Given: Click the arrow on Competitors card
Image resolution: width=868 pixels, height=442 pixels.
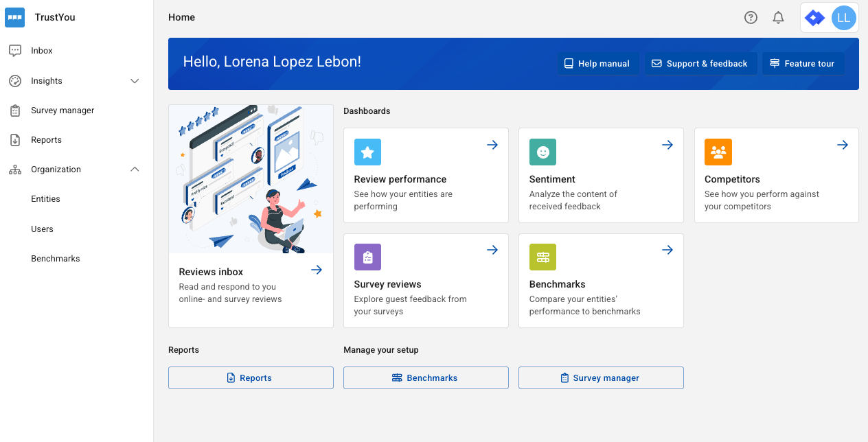Looking at the screenshot, I should tap(843, 145).
